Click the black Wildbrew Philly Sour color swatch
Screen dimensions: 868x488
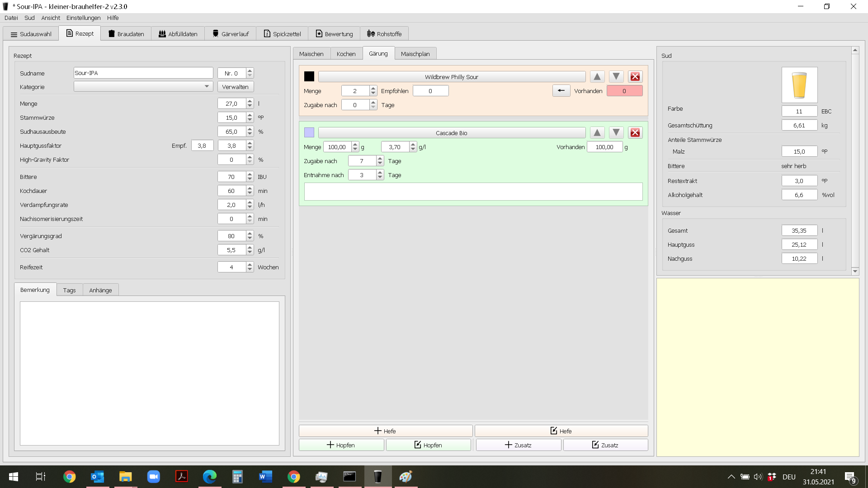(x=309, y=77)
